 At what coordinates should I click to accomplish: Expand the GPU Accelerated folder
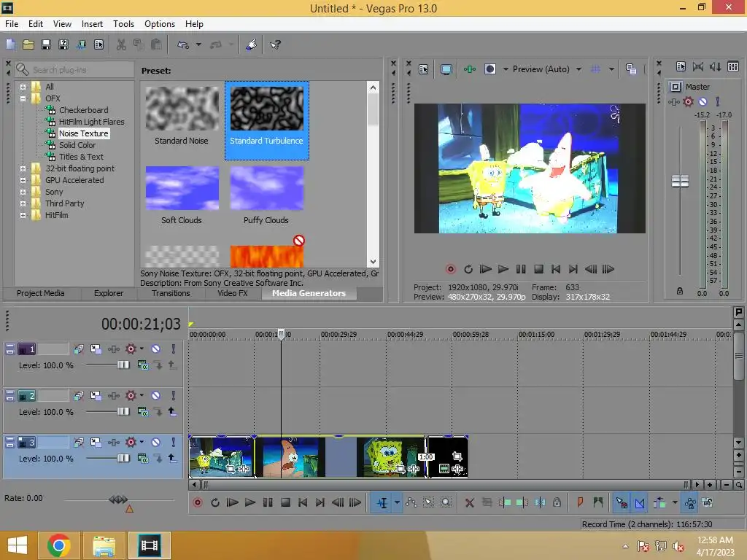pyautogui.click(x=23, y=181)
